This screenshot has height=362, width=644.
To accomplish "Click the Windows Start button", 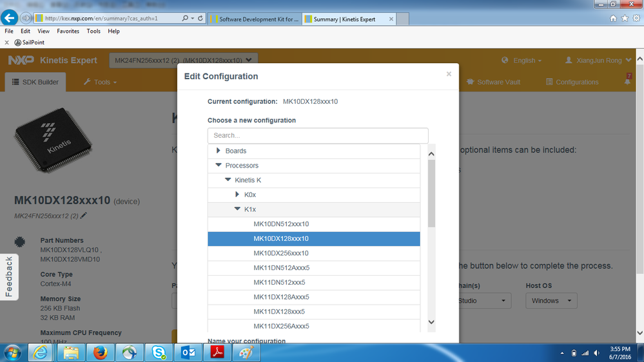I will coord(12,352).
